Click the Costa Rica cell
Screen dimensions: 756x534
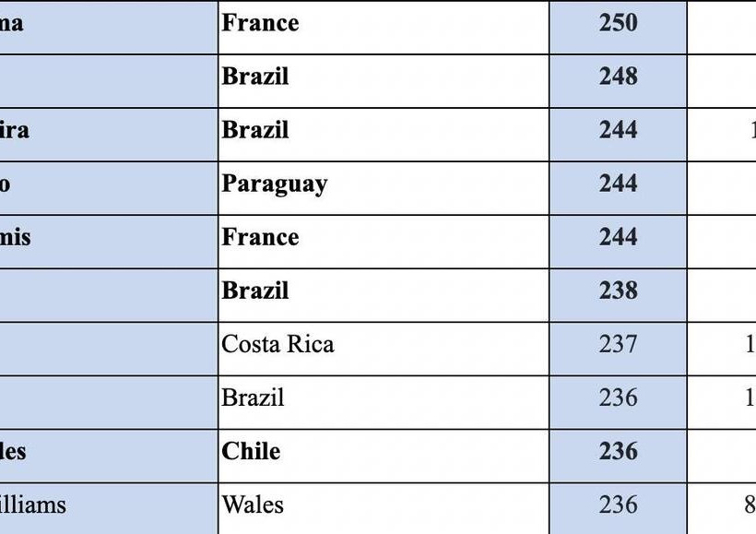[384, 345]
